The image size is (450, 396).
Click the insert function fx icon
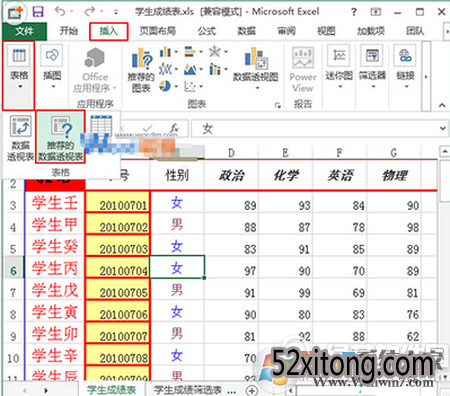point(174,128)
